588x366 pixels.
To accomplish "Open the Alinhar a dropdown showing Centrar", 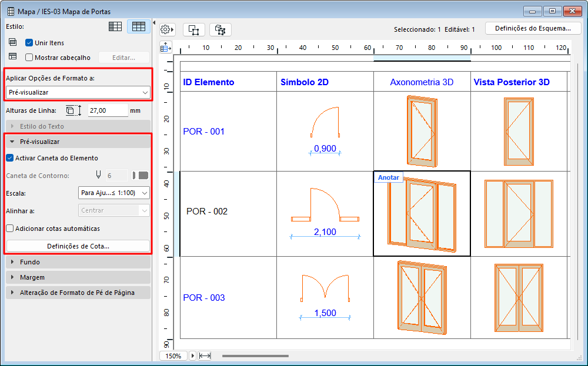I will coord(114,210).
